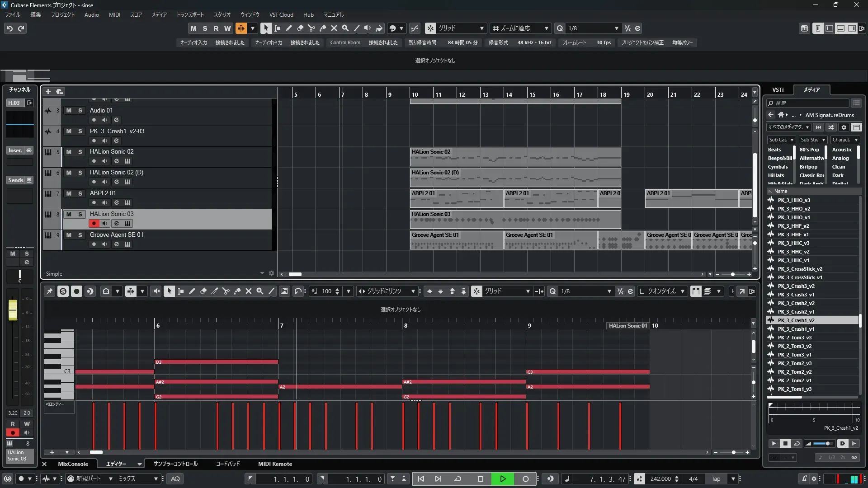Click the Play button in transport bar
Screen dimensions: 868x488
503,479
